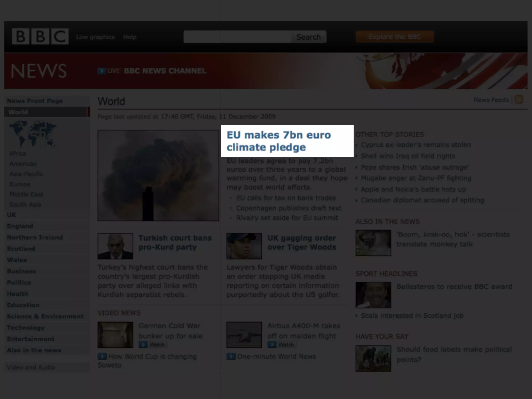Image resolution: width=532 pixels, height=399 pixels.
Task: Click the Tiger Woods story thumbnail
Action: [x=244, y=246]
